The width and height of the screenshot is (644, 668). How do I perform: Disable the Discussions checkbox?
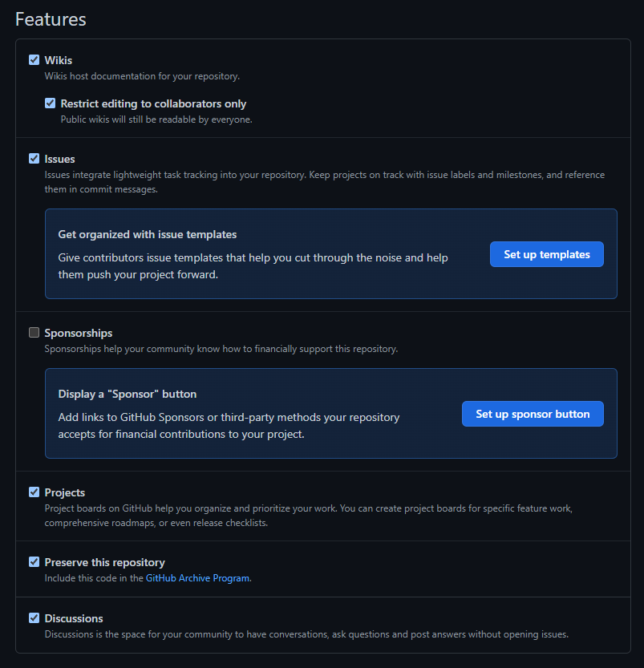(34, 618)
